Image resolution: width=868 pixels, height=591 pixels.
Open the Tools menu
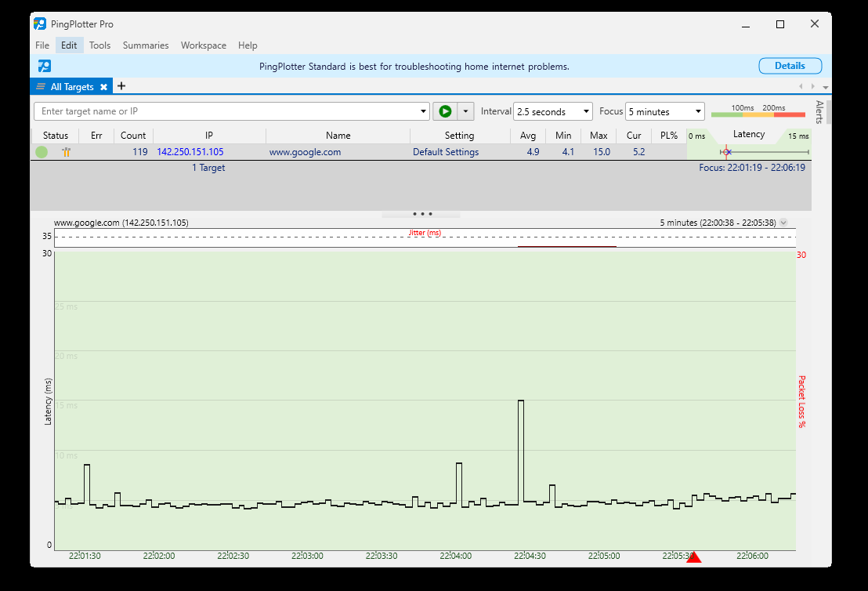click(99, 45)
